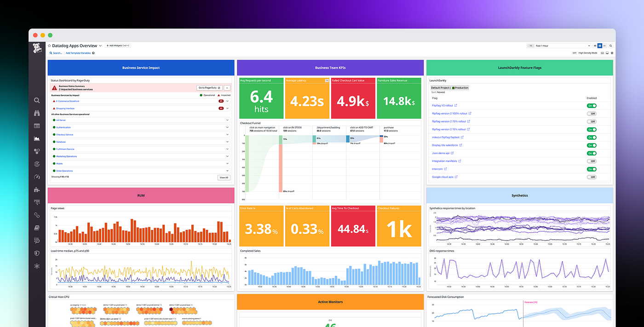The image size is (644, 327).
Task: Open dashboard title dropdown chevron
Action: tap(100, 46)
